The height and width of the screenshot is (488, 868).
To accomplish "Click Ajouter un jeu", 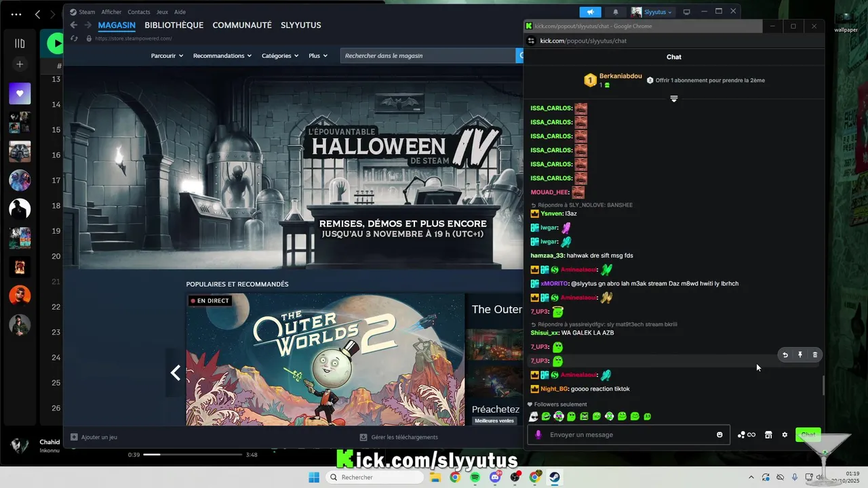I will click(x=94, y=437).
